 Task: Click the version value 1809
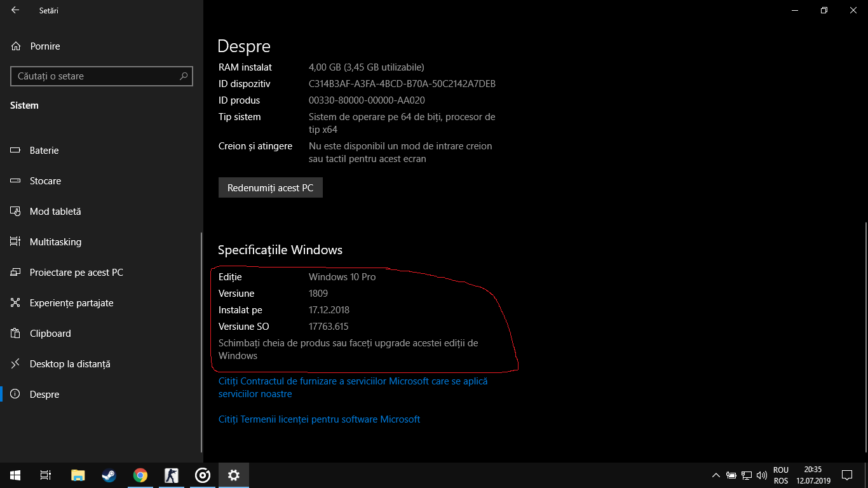(x=318, y=294)
